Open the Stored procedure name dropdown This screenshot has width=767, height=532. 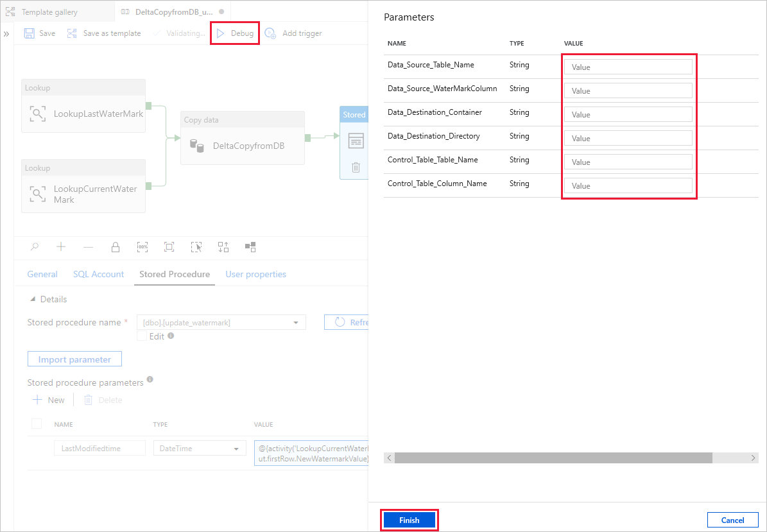click(x=221, y=323)
